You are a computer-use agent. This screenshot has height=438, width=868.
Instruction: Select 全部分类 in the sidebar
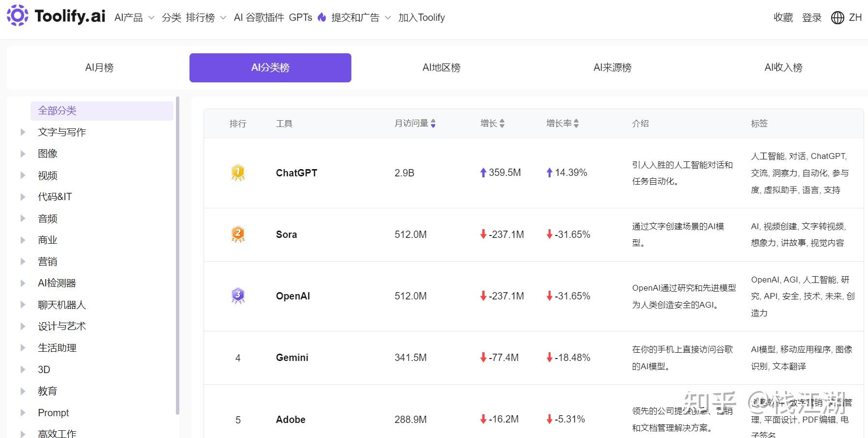coord(57,110)
